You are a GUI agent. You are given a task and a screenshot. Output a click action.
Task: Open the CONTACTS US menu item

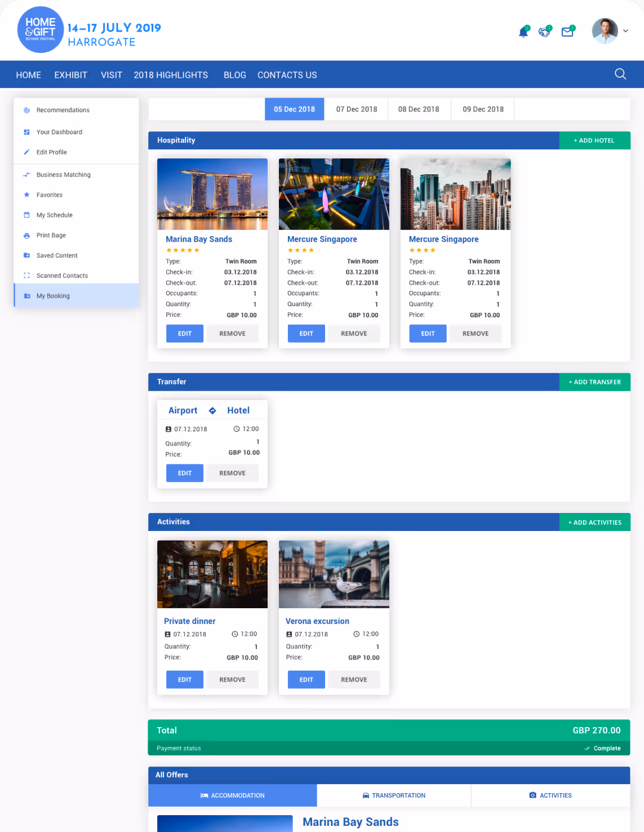(287, 75)
